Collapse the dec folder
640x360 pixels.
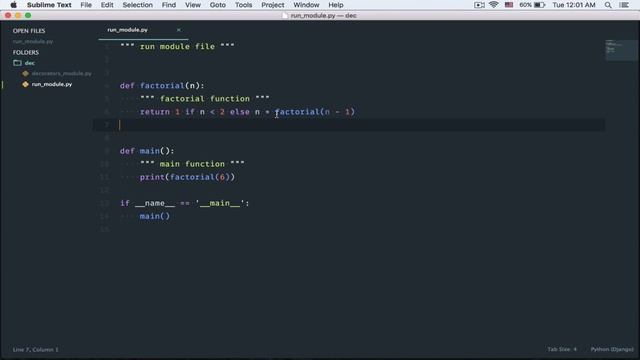point(30,63)
